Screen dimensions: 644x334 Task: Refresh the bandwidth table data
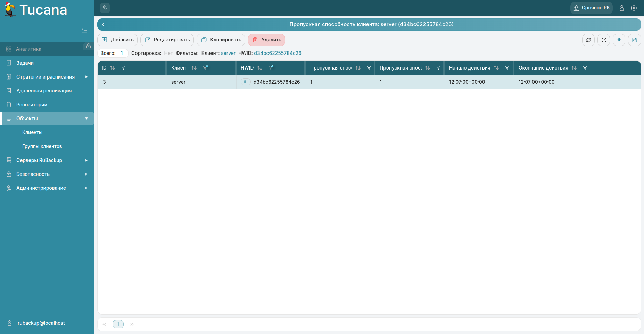(x=588, y=40)
